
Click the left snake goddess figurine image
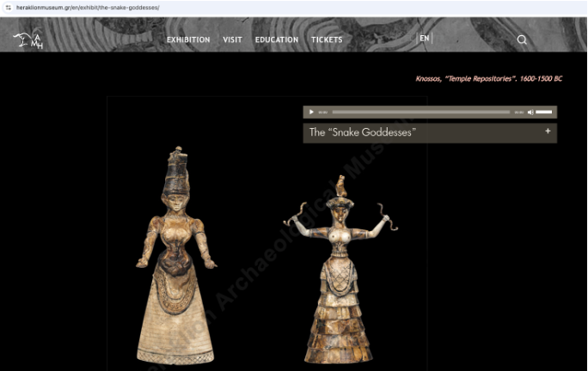coord(176,256)
